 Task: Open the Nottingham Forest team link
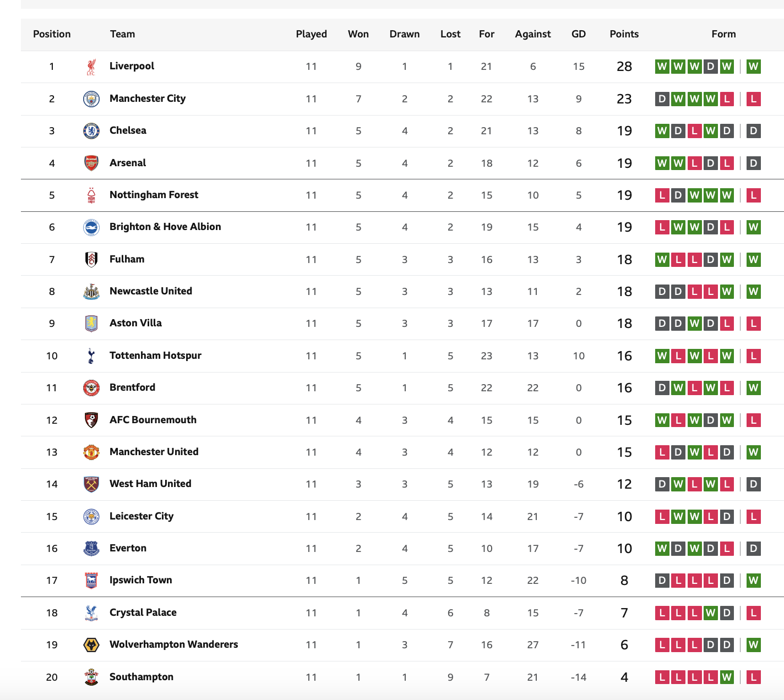(x=154, y=195)
